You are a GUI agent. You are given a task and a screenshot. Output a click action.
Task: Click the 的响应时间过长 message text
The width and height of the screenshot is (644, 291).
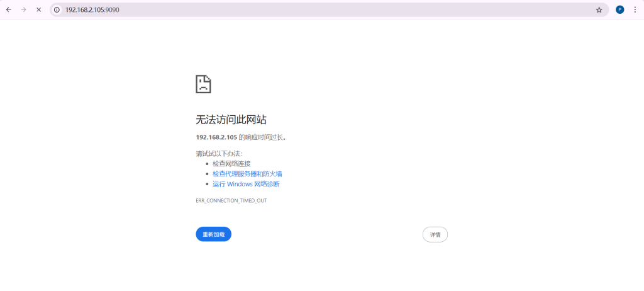pyautogui.click(x=262, y=137)
